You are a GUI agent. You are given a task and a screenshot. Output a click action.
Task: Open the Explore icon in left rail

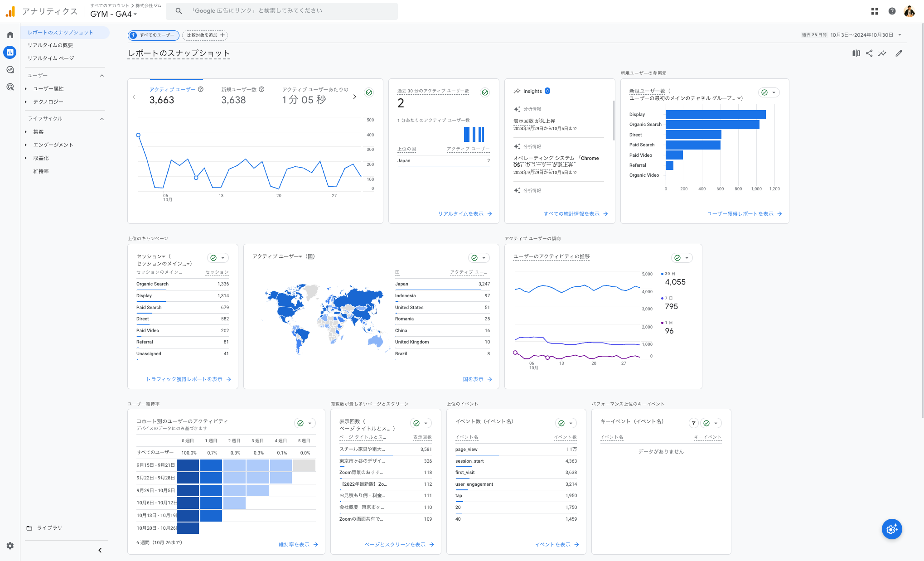[10, 70]
